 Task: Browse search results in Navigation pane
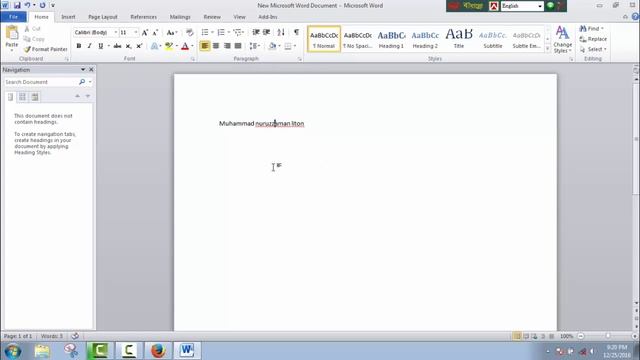click(35, 97)
